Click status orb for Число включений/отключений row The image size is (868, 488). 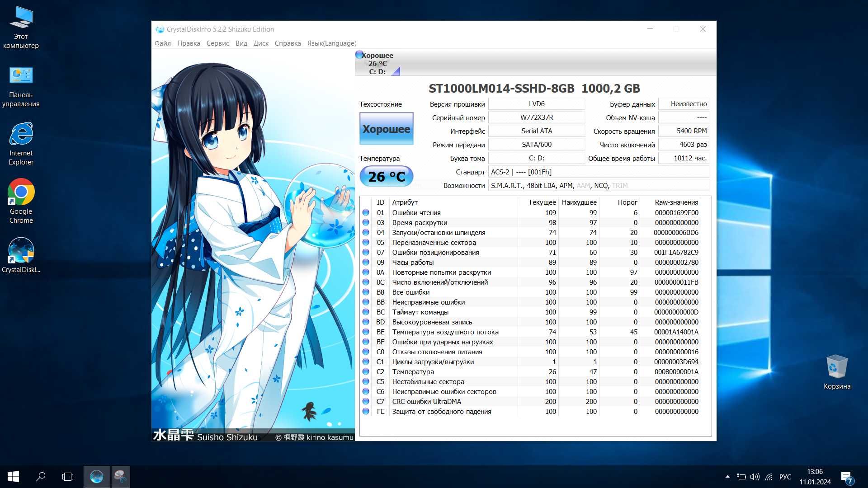point(366,282)
